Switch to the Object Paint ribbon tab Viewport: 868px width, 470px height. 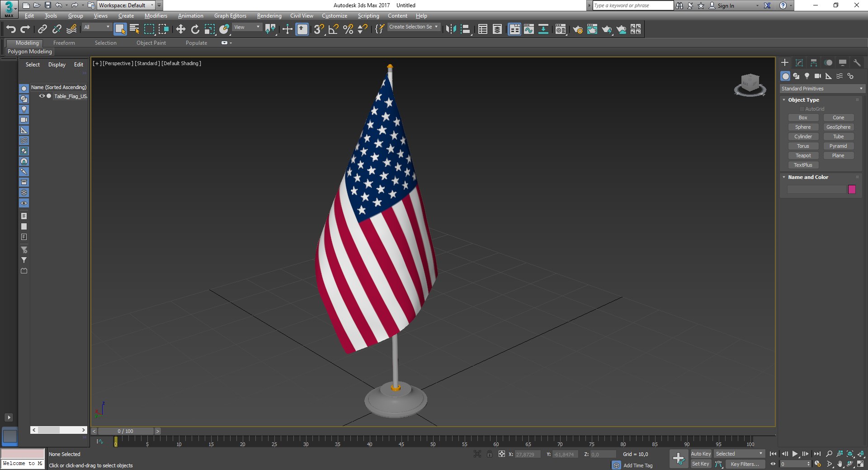coord(151,43)
